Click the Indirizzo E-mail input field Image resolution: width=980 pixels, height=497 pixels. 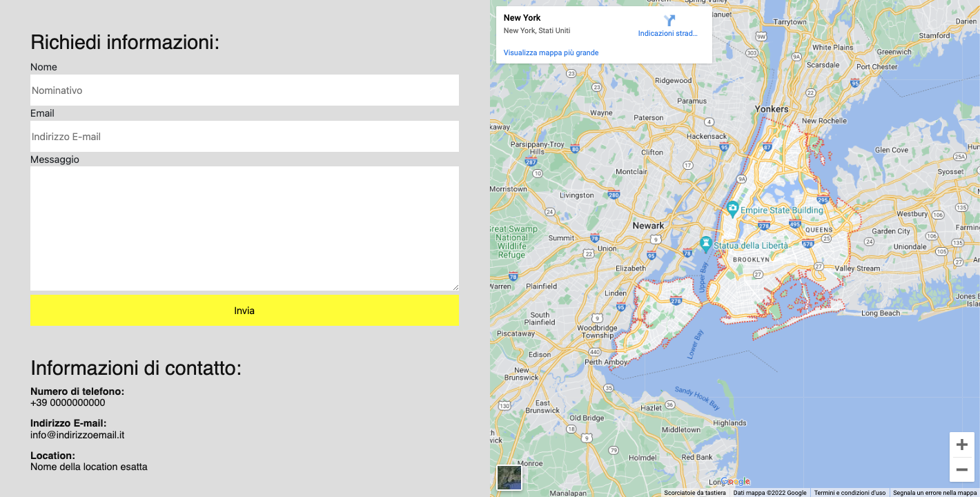click(244, 136)
